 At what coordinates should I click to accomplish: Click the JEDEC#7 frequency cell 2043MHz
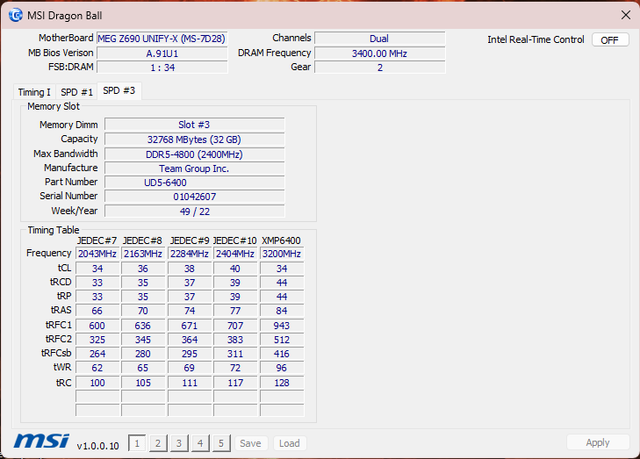point(97,254)
